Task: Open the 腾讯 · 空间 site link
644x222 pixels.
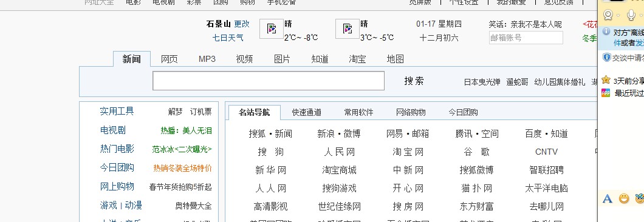Action: 477,134
